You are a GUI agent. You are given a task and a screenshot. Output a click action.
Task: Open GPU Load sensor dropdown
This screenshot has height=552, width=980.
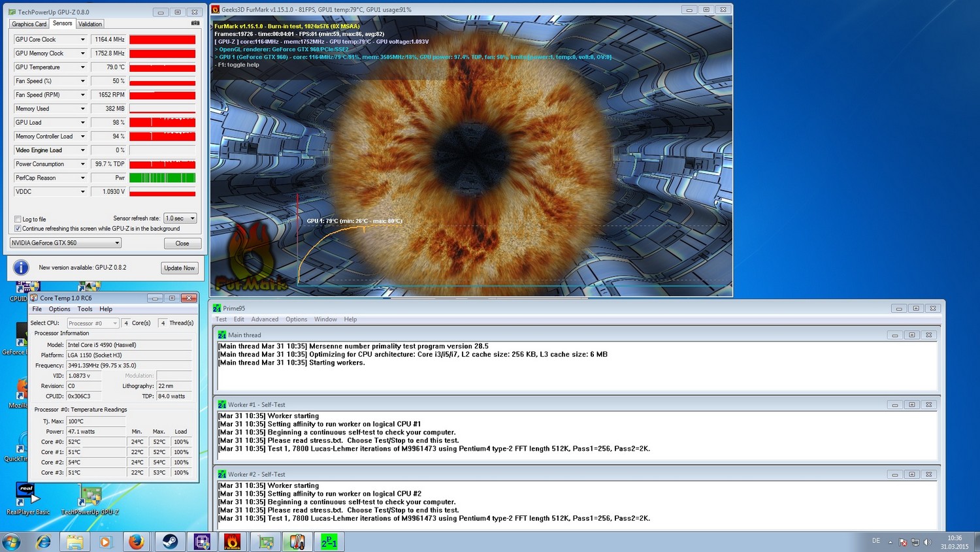(x=82, y=123)
